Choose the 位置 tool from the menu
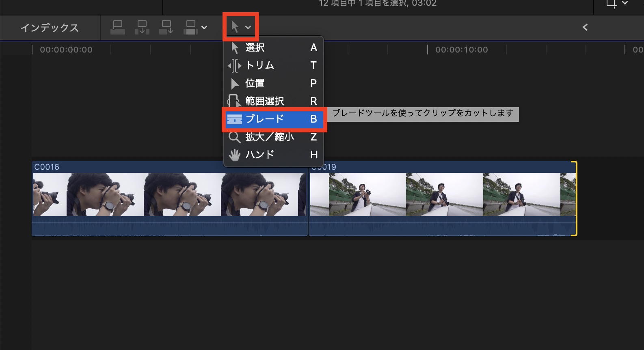 tap(273, 83)
